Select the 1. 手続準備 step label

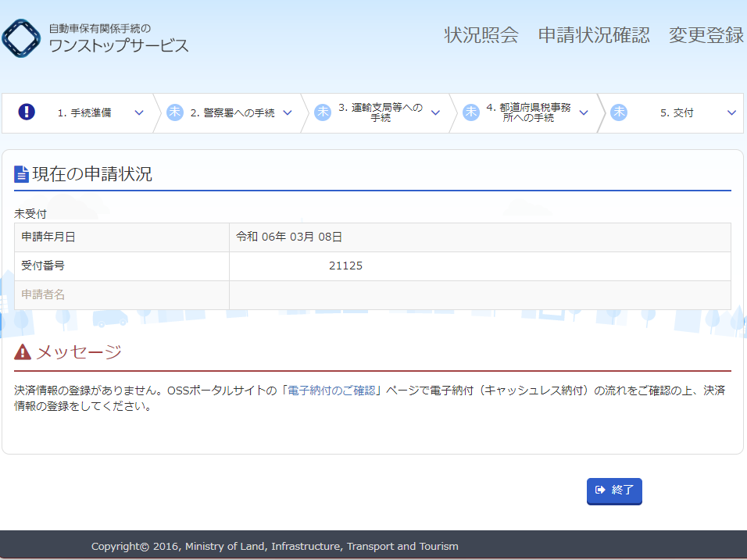click(x=84, y=112)
